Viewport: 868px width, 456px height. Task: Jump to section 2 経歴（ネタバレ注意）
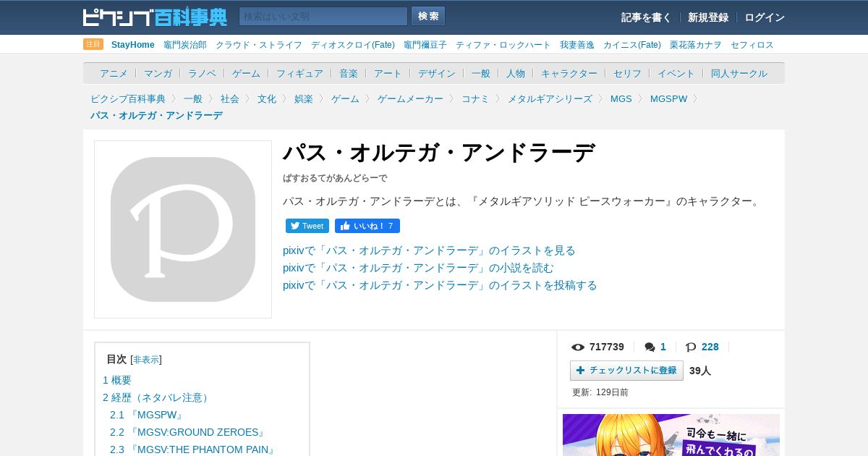pyautogui.click(x=157, y=397)
